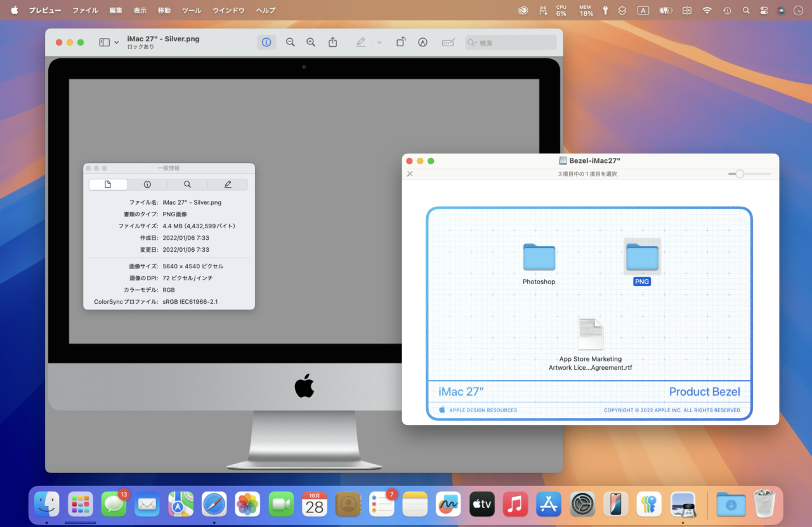The width and height of the screenshot is (812, 527).
Task: Open the 移動 menu
Action: [164, 10]
